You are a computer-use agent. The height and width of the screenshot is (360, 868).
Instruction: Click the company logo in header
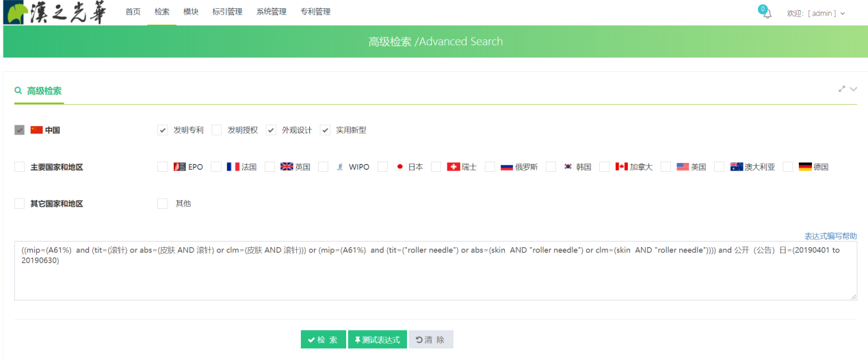[55, 12]
